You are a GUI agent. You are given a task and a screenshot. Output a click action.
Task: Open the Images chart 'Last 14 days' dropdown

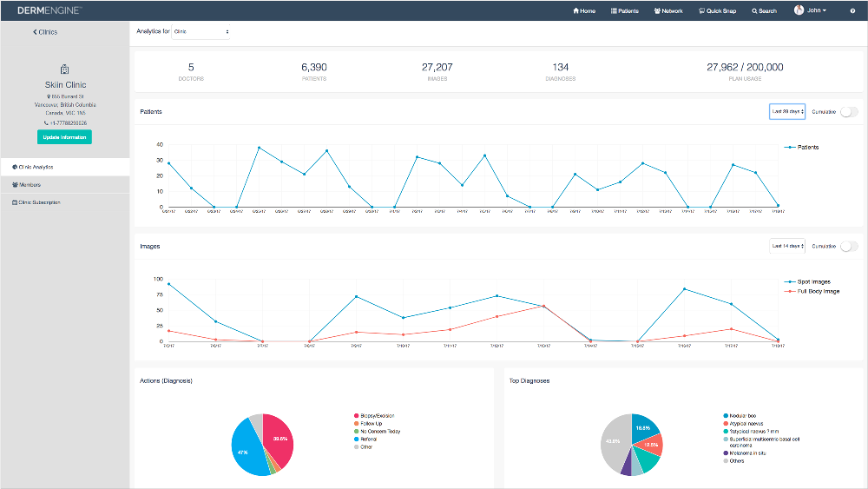tap(787, 246)
